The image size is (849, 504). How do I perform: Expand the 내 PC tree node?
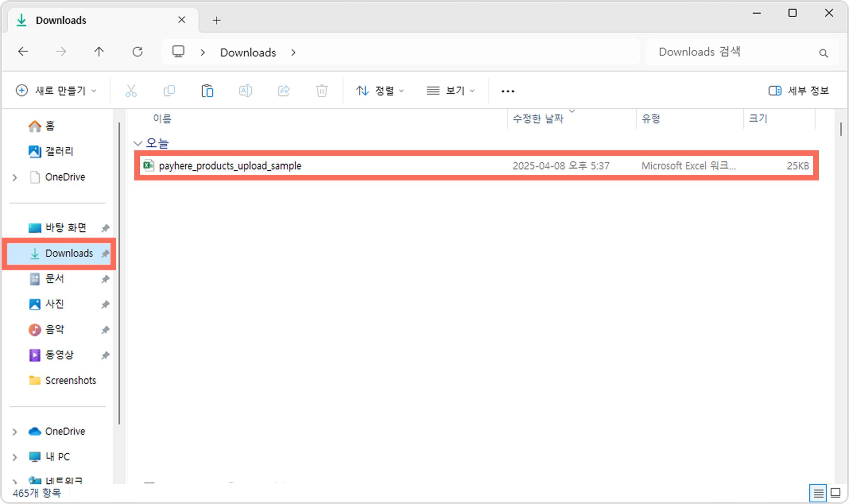[15, 457]
